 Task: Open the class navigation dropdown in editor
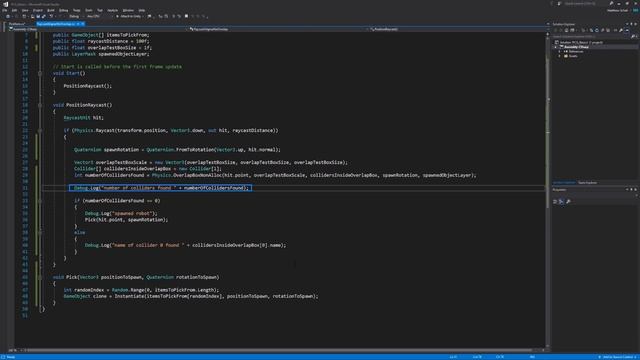coord(278,29)
